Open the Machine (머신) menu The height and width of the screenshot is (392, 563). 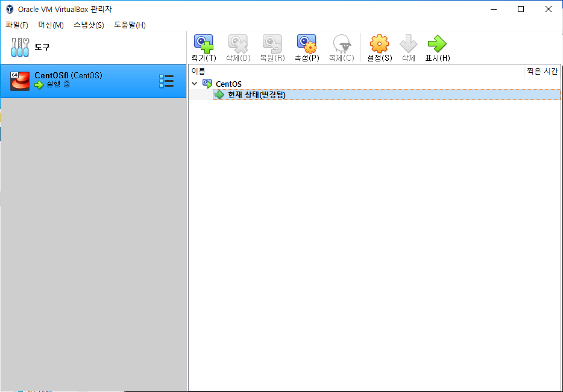[x=51, y=25]
